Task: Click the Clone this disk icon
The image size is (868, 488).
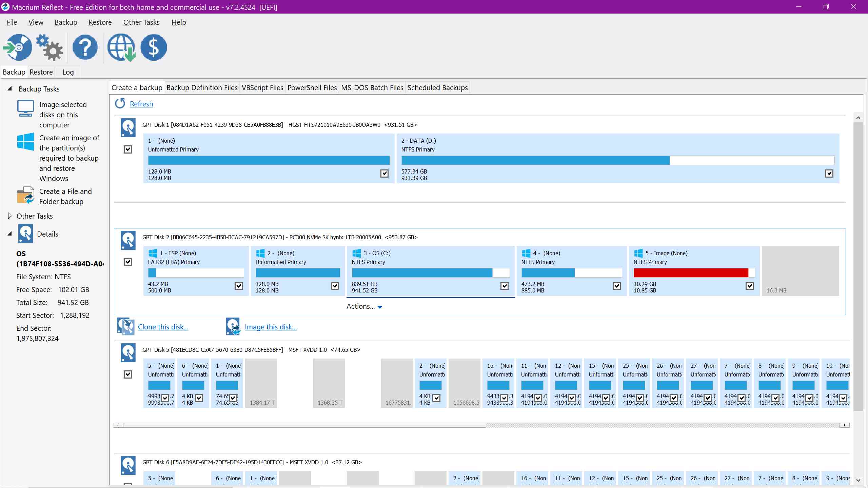Action: click(x=126, y=327)
